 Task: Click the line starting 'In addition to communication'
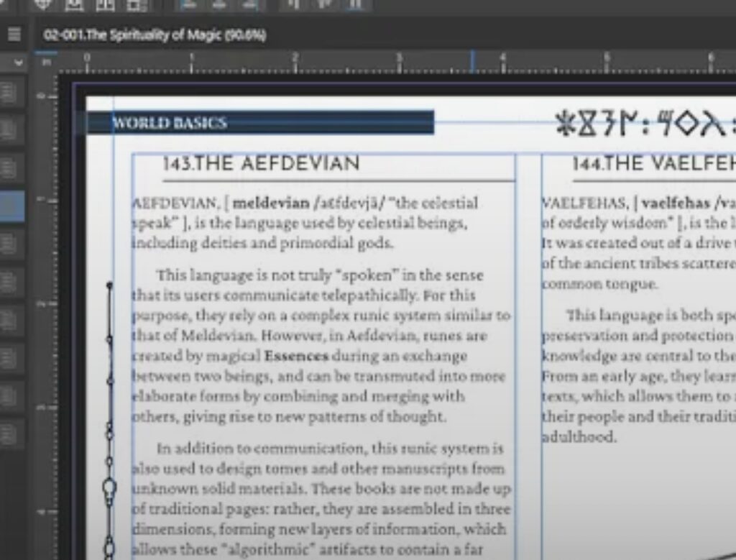[330, 449]
